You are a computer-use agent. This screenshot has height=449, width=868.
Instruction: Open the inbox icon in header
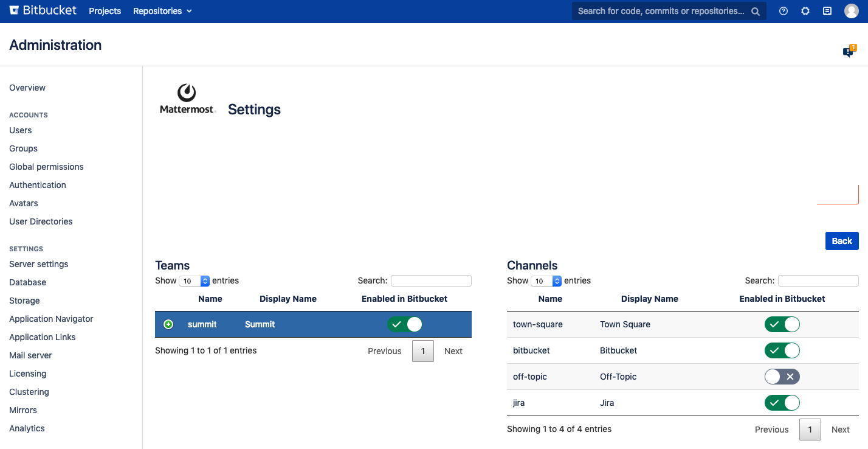(x=827, y=11)
